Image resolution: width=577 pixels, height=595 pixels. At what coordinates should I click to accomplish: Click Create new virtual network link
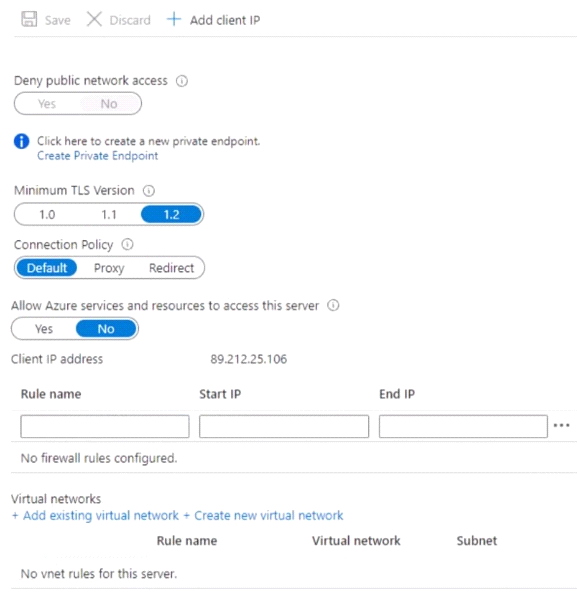(263, 515)
